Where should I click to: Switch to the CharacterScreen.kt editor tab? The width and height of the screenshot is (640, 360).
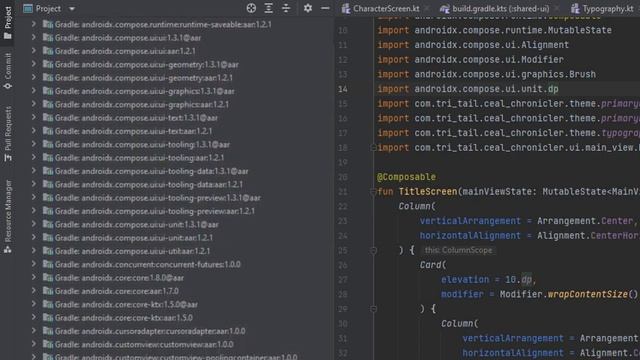(x=385, y=8)
